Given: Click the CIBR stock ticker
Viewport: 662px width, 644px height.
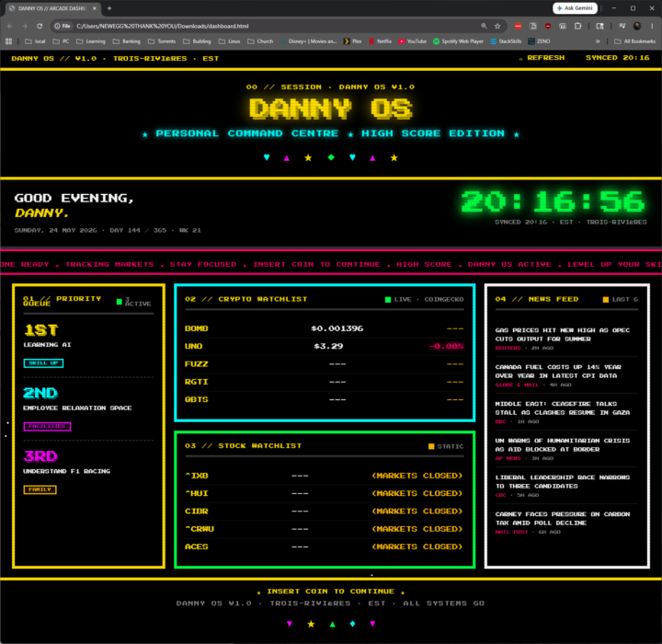Looking at the screenshot, I should [x=197, y=511].
